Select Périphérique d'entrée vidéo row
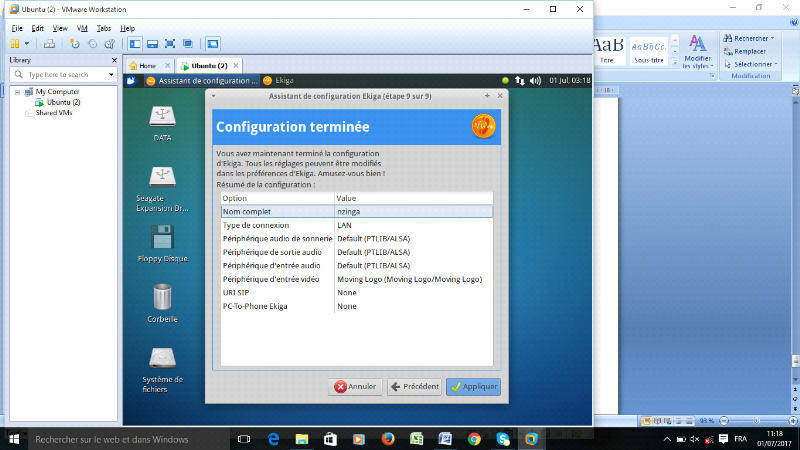The width and height of the screenshot is (800, 450). [x=357, y=280]
